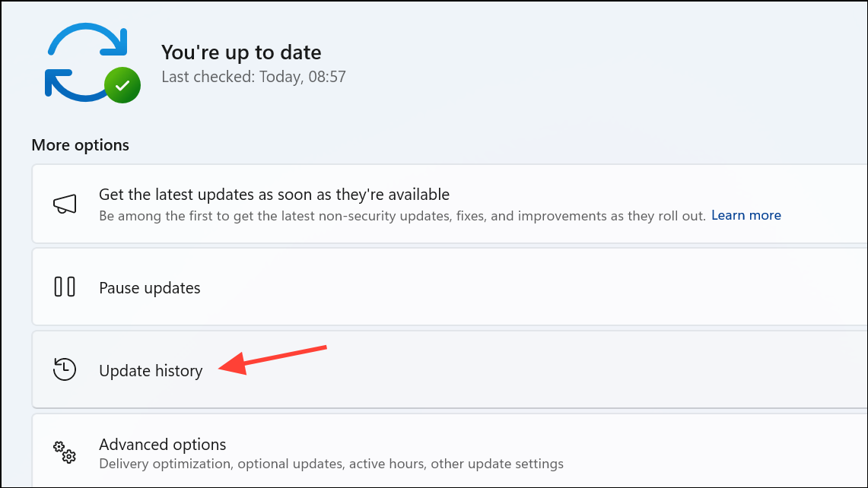Select the Pause updates label
The height and width of the screenshot is (488, 868).
click(149, 288)
